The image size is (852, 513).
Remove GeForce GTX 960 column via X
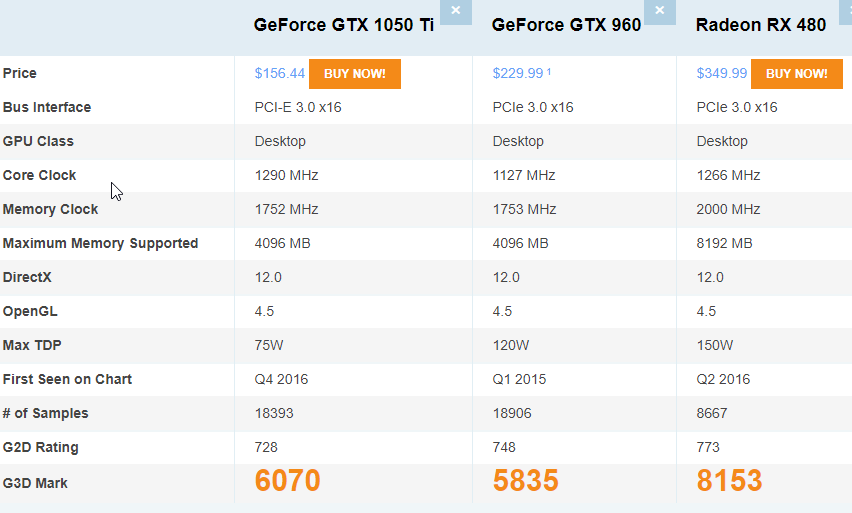tap(660, 11)
